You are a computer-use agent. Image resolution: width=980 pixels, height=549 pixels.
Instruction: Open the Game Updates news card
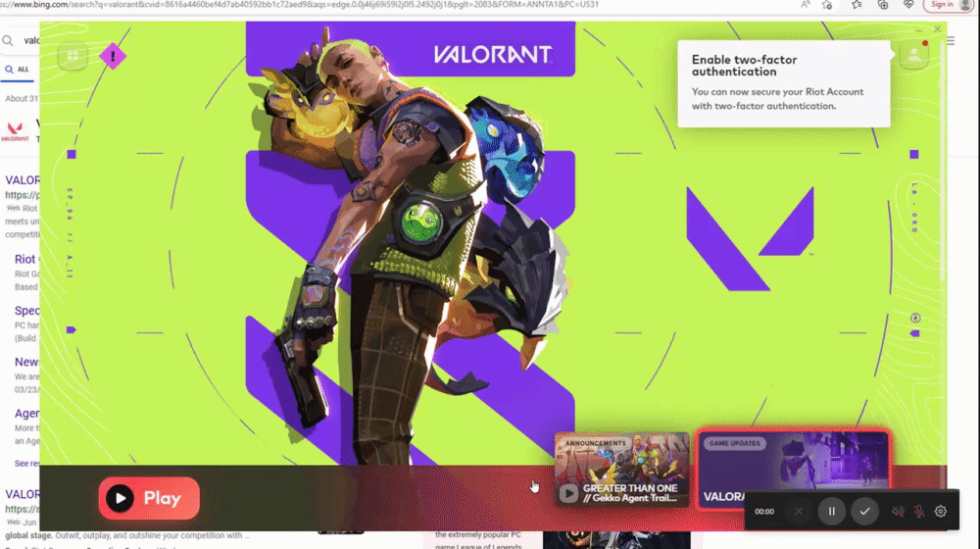pyautogui.click(x=792, y=469)
